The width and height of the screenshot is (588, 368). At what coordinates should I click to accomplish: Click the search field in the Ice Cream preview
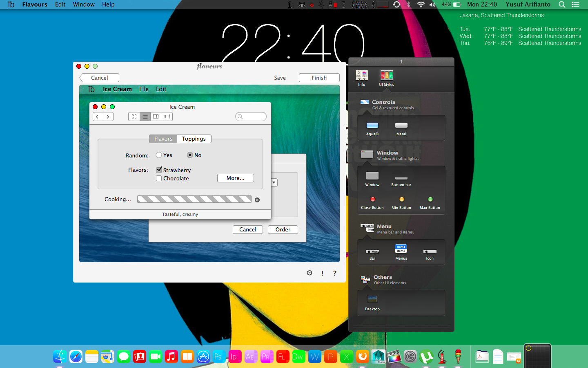coord(251,117)
